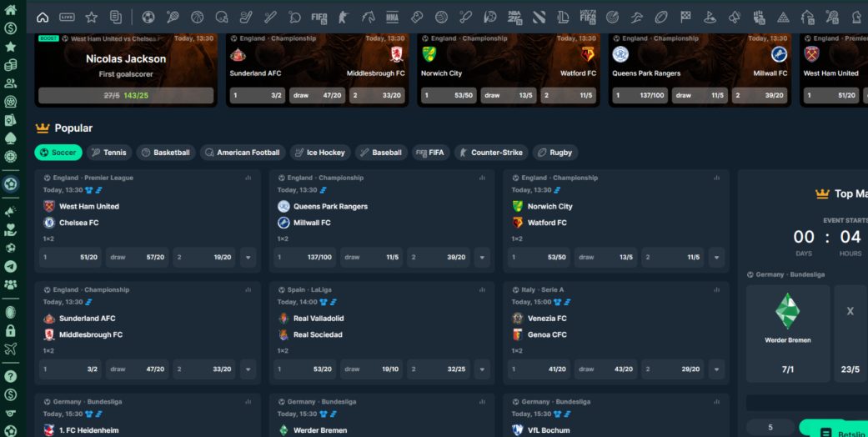This screenshot has width=868, height=437.
Task: Open the airplane icon in left sidebar
Action: (x=11, y=349)
